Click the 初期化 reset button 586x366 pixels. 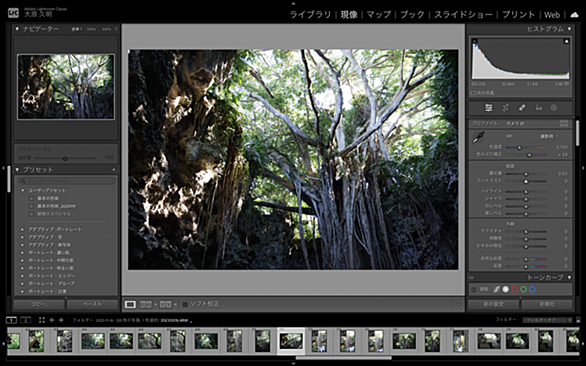547,304
